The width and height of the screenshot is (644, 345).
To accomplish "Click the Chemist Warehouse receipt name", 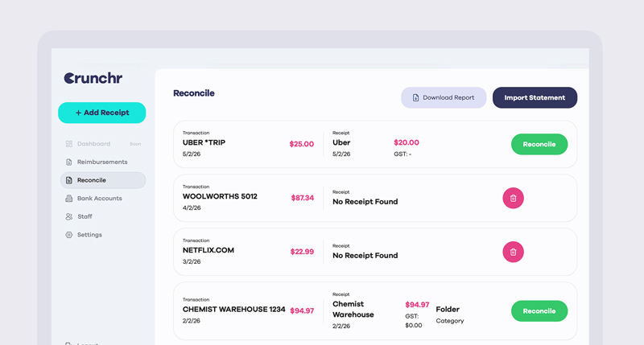I will [353, 310].
